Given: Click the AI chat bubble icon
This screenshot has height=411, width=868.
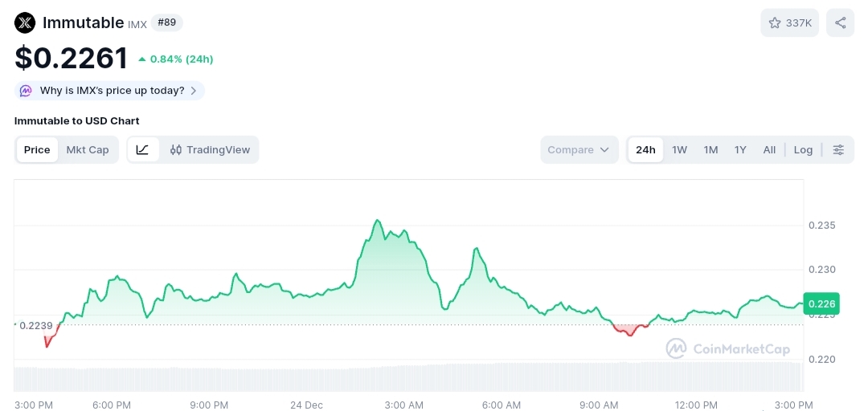Looking at the screenshot, I should [x=26, y=91].
